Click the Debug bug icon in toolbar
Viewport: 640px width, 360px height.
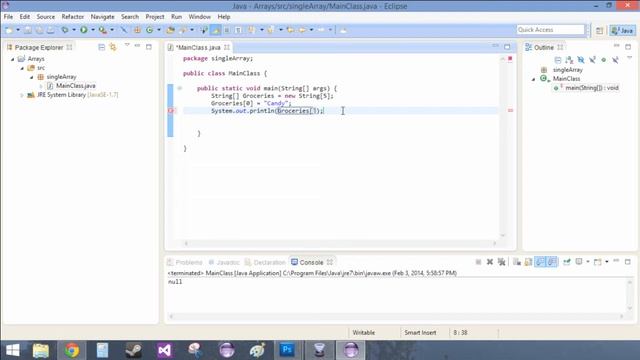[65, 30]
